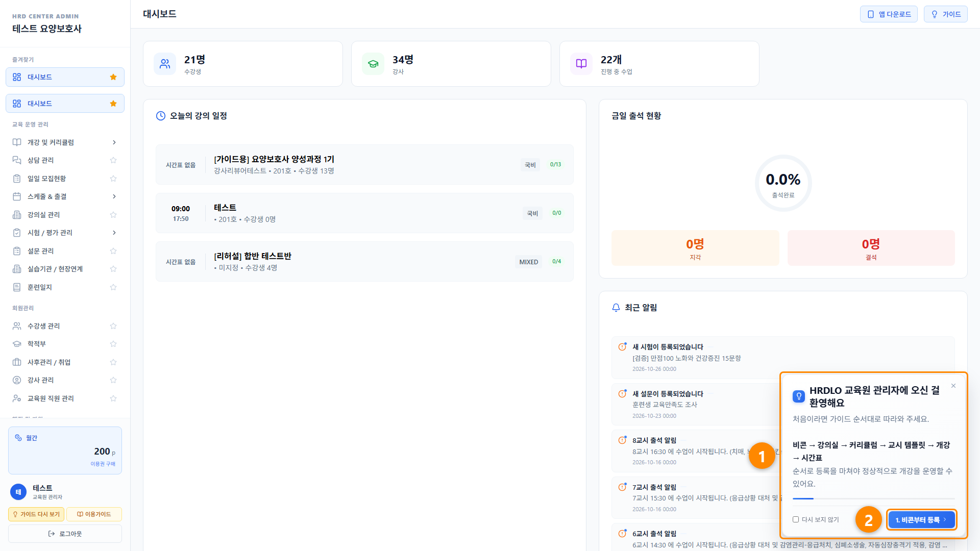Click the 가이드 button in the header
This screenshot has height=551, width=980.
(x=945, y=14)
